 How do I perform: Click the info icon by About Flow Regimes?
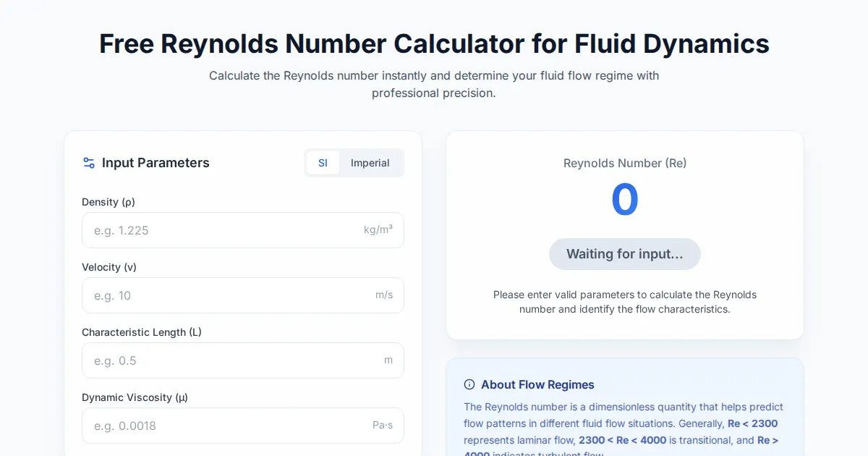469,384
